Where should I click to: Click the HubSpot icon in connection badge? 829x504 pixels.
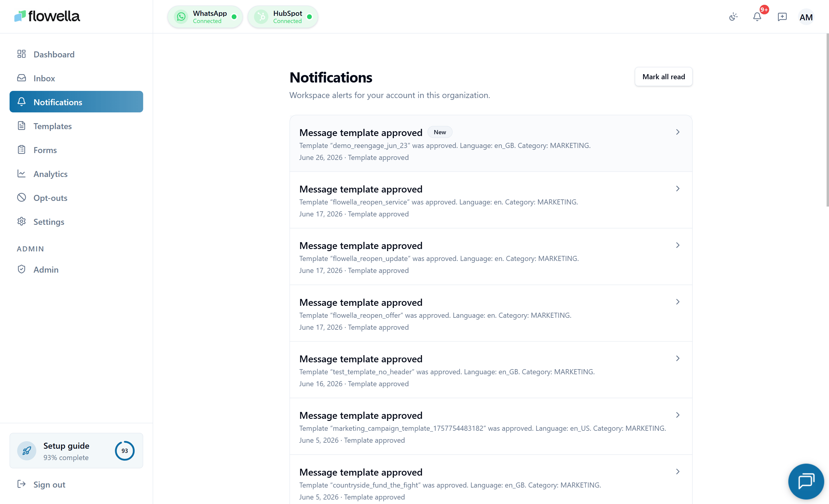click(x=261, y=17)
